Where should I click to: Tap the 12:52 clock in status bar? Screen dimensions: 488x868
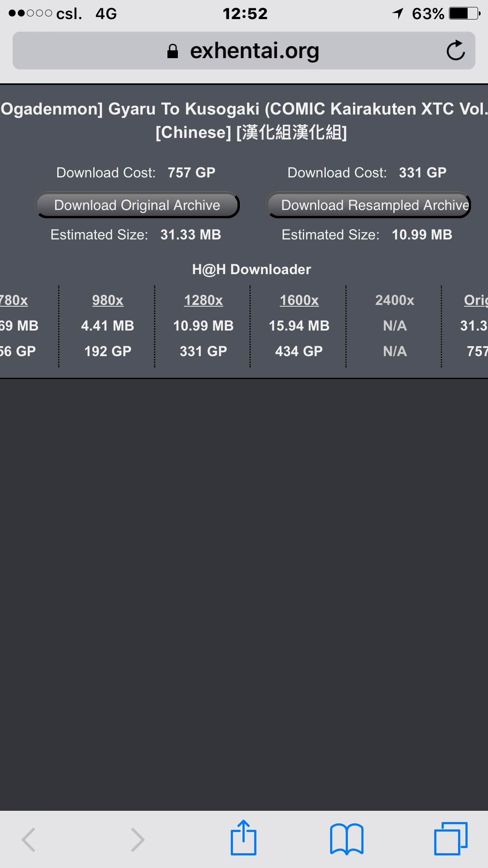pyautogui.click(x=245, y=13)
